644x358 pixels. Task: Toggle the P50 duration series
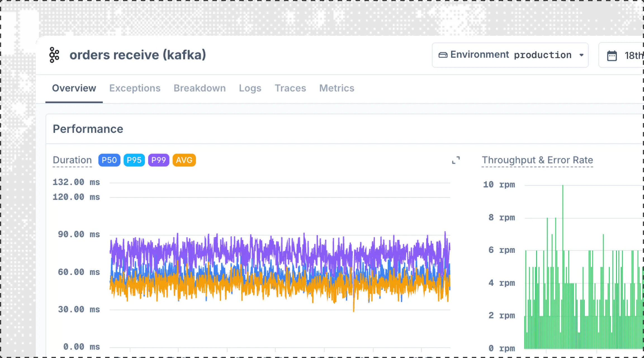pyautogui.click(x=109, y=160)
